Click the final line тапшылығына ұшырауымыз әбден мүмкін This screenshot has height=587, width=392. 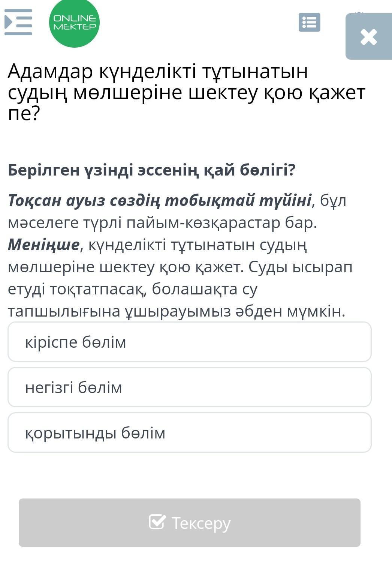pyautogui.click(x=177, y=311)
